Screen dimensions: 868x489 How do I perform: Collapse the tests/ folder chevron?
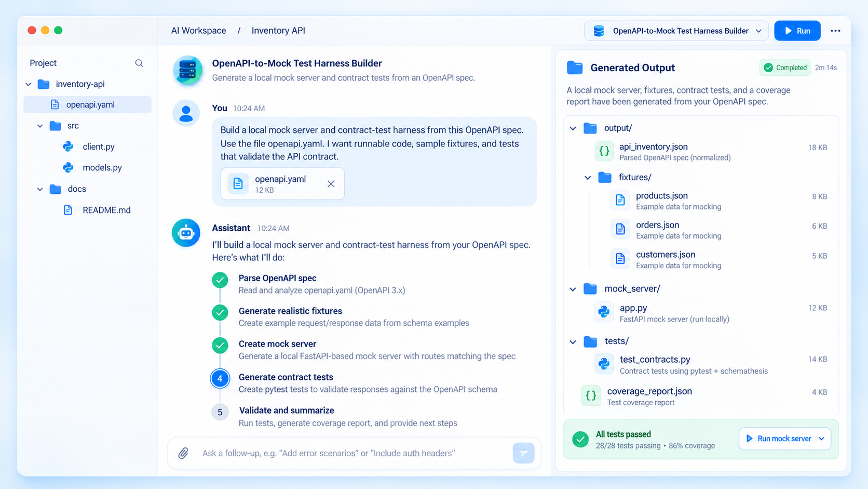point(573,342)
